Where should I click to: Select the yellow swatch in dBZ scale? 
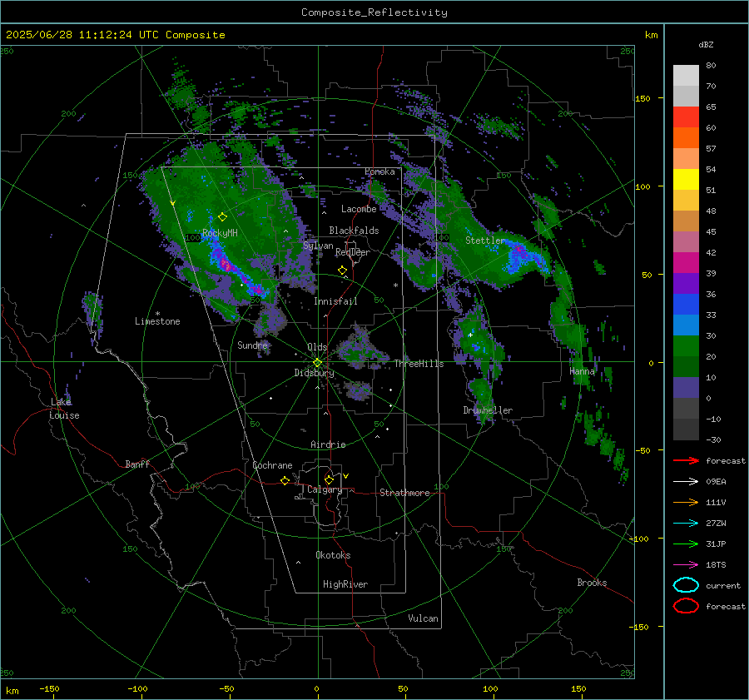[x=686, y=179]
